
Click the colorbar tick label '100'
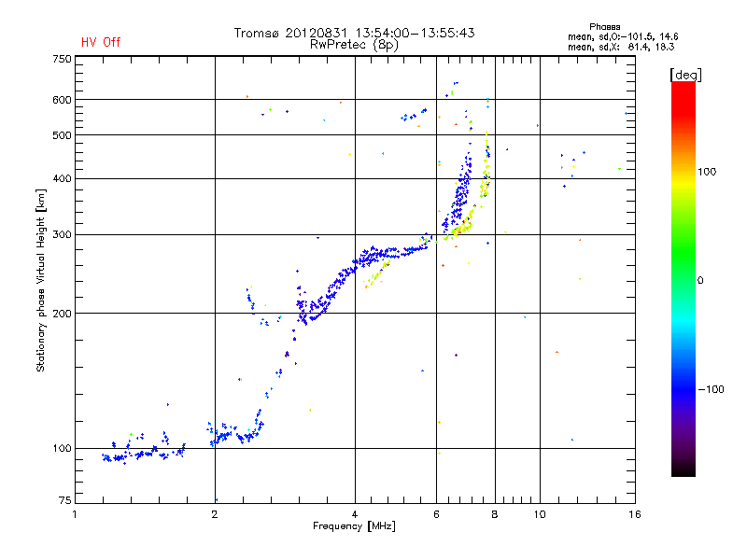coord(707,172)
